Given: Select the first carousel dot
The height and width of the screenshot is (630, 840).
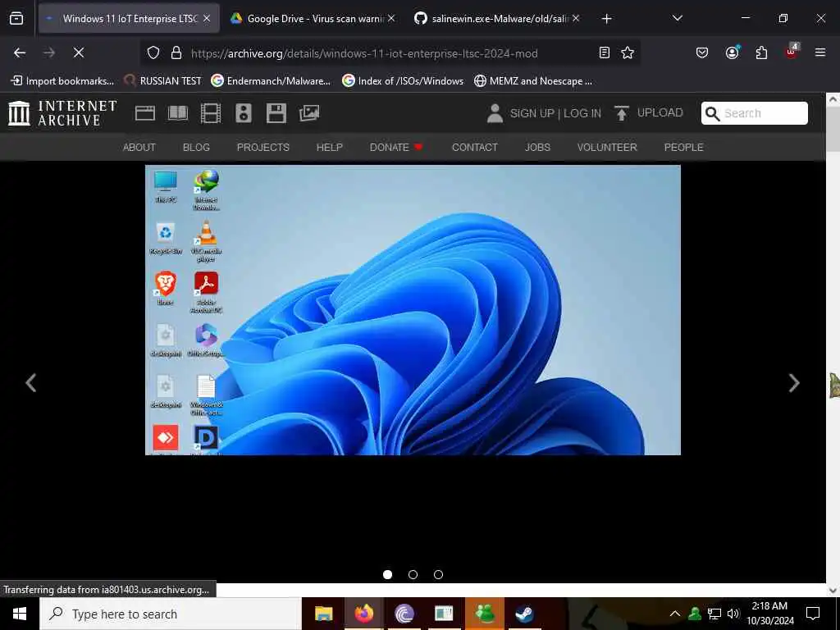Looking at the screenshot, I should point(387,574).
